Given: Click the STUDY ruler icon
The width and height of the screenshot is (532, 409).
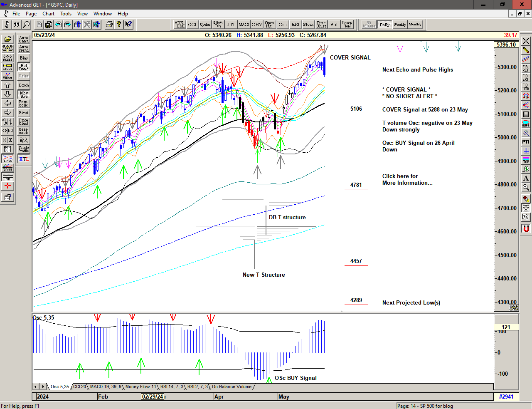Looking at the screenshot, I should click(x=7, y=67).
